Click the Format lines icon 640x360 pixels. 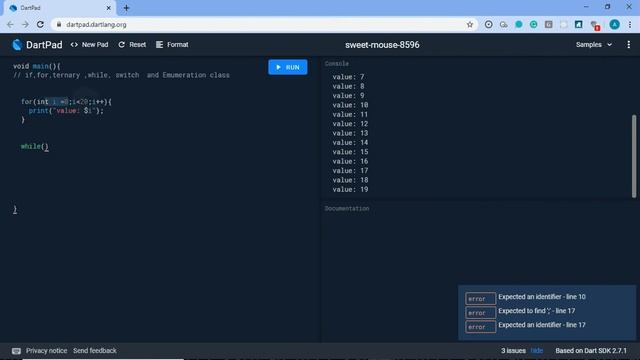coord(159,44)
